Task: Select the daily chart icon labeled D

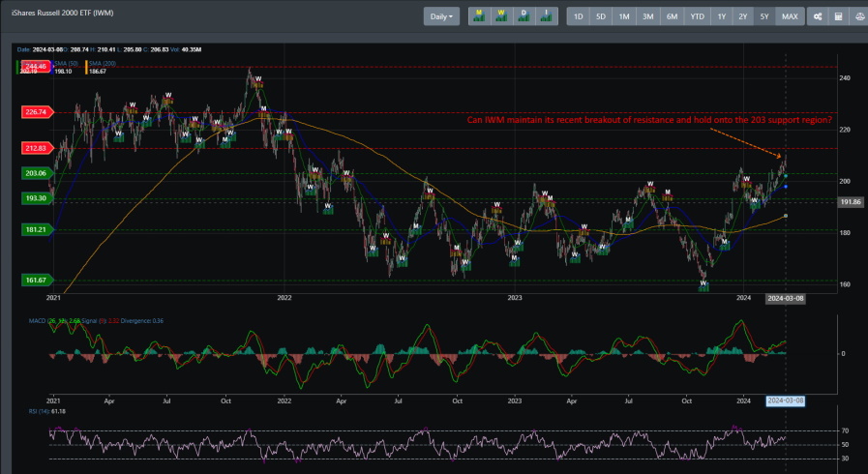Action: 524,16
